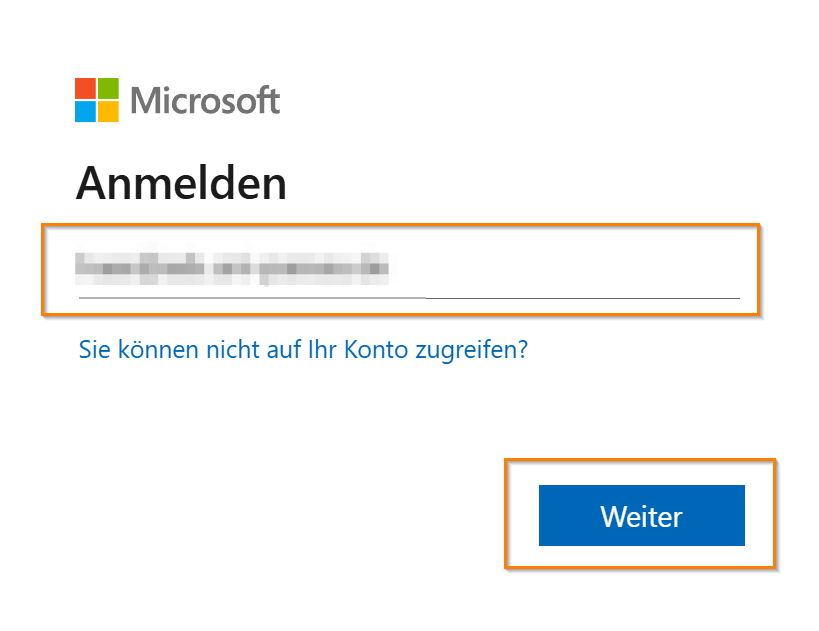This screenshot has height=631, width=819.
Task: Click the gray Microsoft wordmark text
Action: point(205,100)
